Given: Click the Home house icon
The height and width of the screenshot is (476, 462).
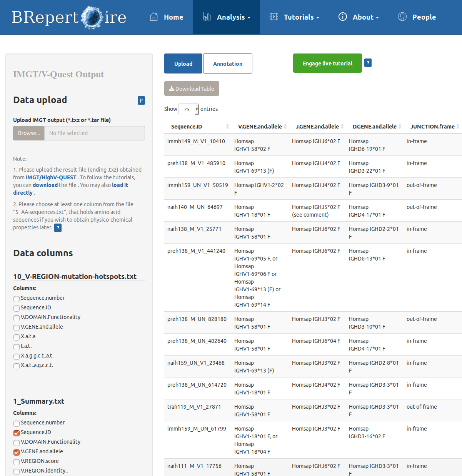Looking at the screenshot, I should 154,17.
